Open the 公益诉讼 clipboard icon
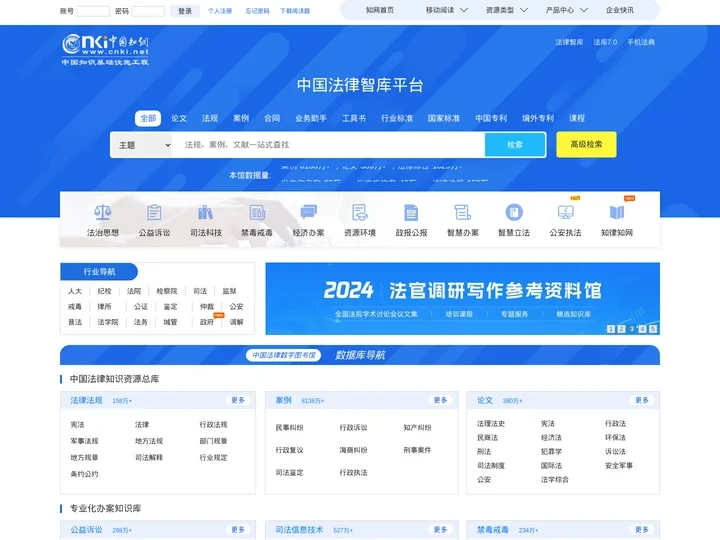720x540 pixels. pos(154,213)
